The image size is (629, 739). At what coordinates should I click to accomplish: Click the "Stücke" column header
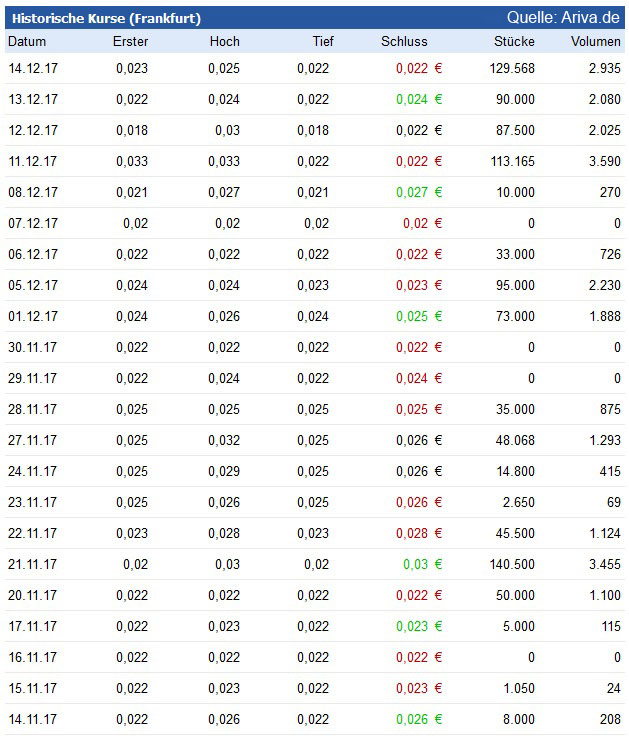coord(514,42)
